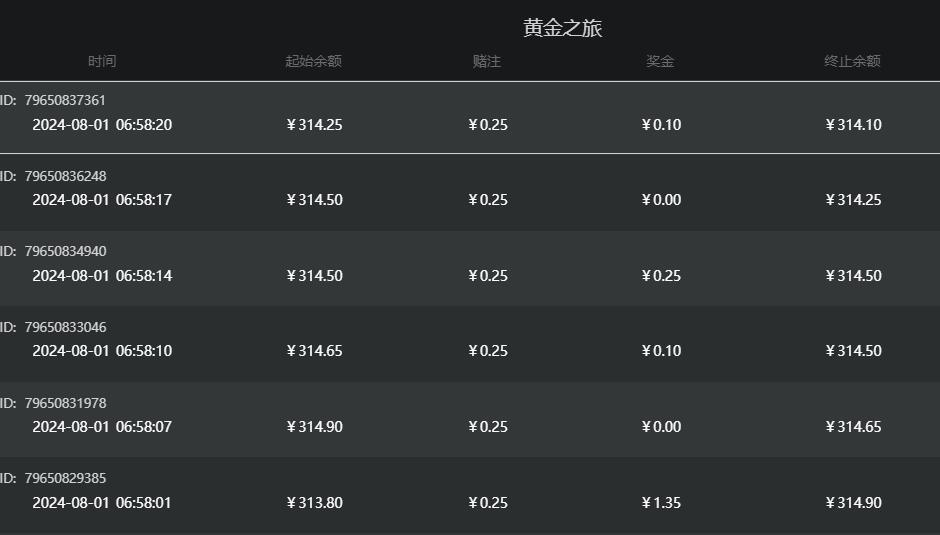The width and height of the screenshot is (940, 535).
Task: Click the 06:58:20 timestamp
Action: point(144,125)
